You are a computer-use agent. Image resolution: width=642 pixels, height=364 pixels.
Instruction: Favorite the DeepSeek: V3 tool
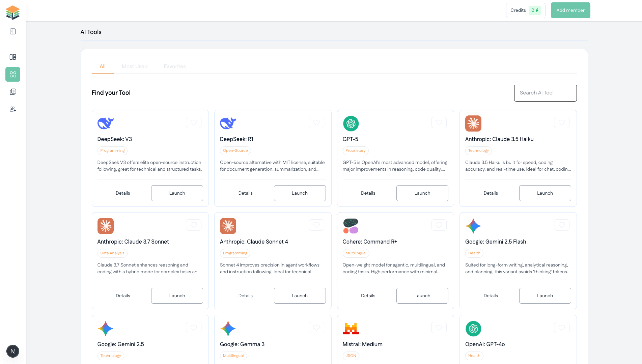(x=194, y=122)
